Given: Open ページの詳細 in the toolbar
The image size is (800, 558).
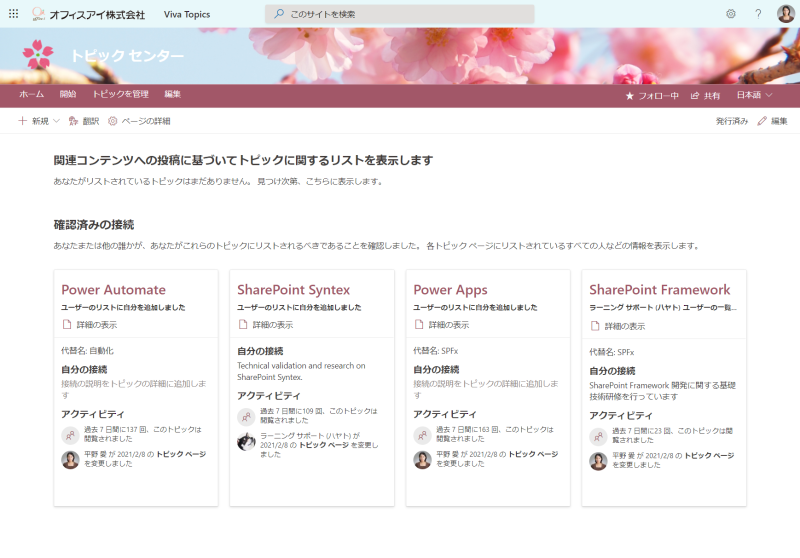Looking at the screenshot, I should [139, 121].
